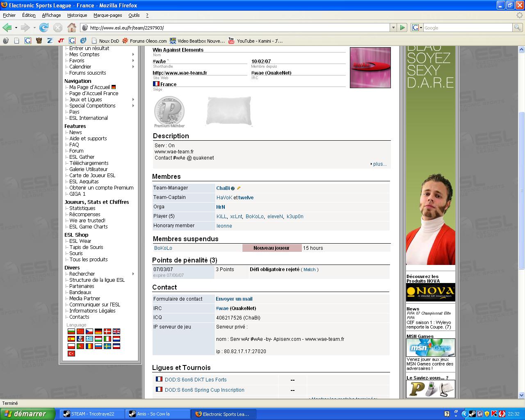The width and height of the screenshot is (525, 420).
Task: Click the Steam icon in system tray
Action: pyautogui.click(x=472, y=414)
